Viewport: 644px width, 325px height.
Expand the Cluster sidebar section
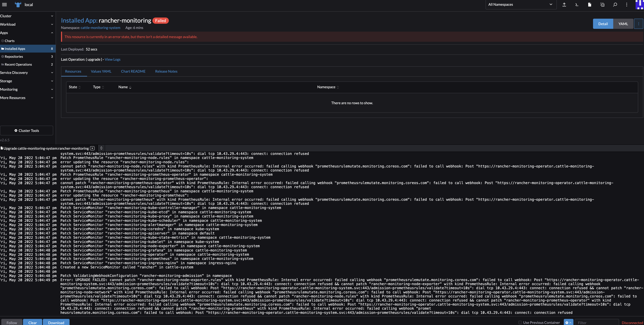(x=27, y=16)
